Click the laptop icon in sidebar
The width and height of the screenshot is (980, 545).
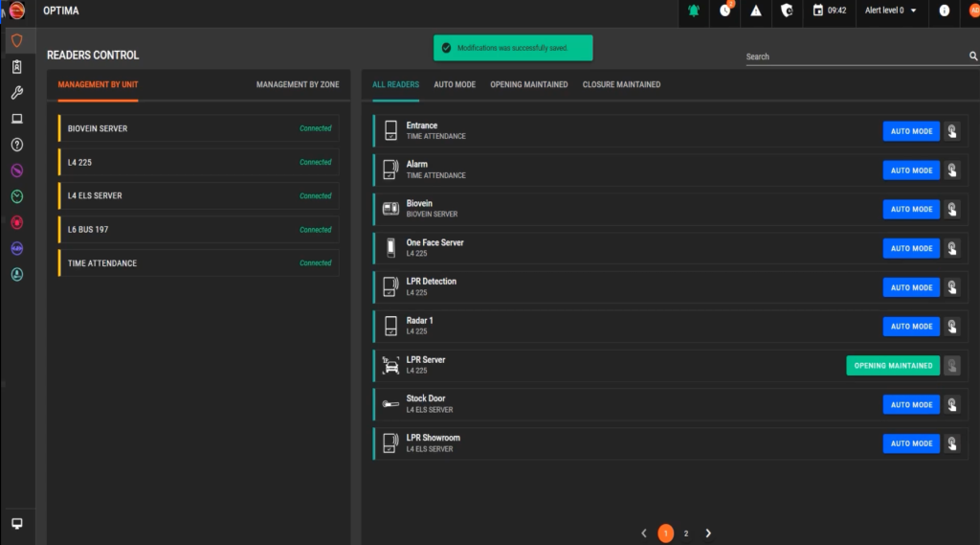click(16, 119)
